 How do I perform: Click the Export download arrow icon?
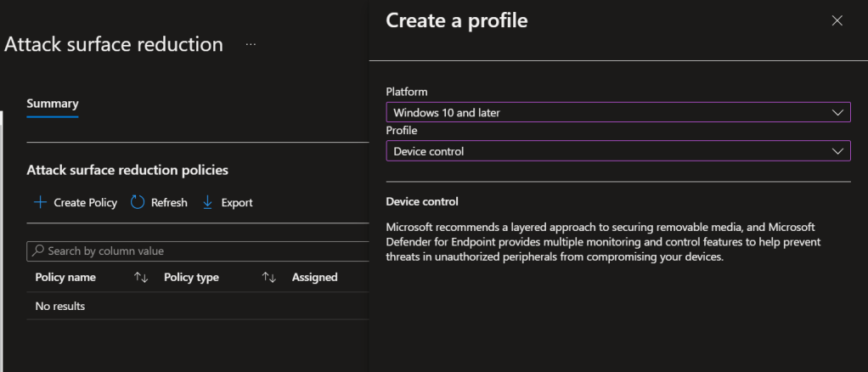tap(207, 202)
